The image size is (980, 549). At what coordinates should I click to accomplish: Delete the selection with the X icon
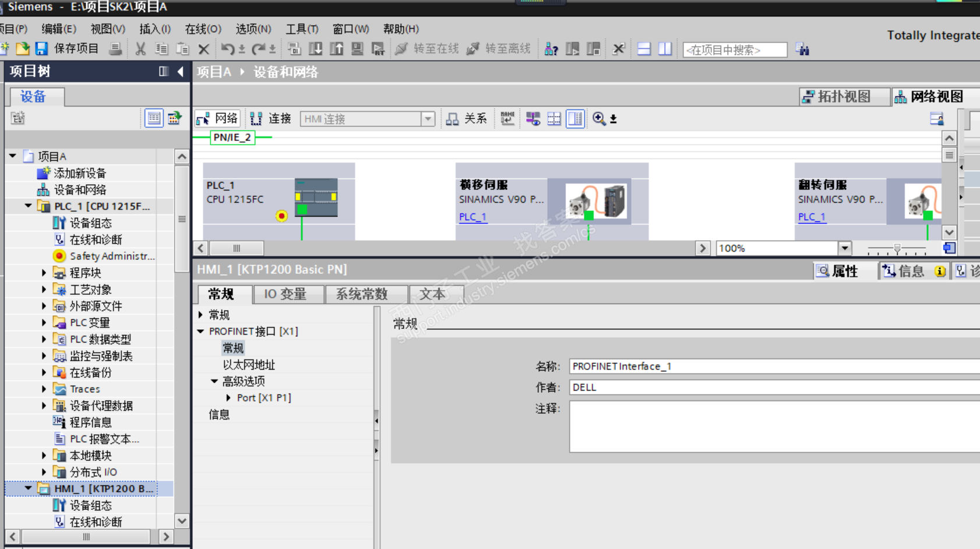(x=203, y=49)
